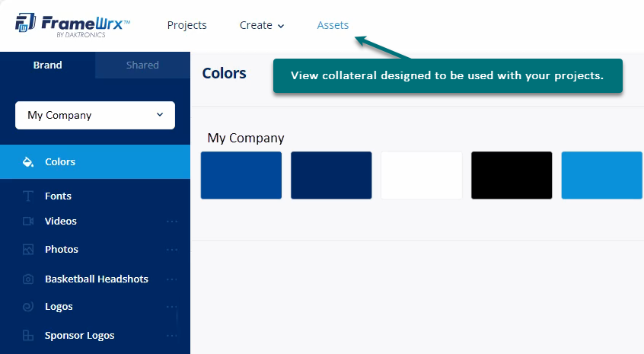Click the Photos picture icon
This screenshot has height=354, width=644.
pyautogui.click(x=28, y=250)
